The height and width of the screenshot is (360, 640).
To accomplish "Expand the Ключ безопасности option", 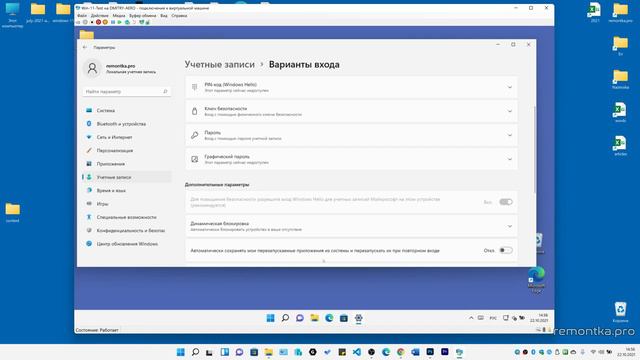I will [351, 111].
